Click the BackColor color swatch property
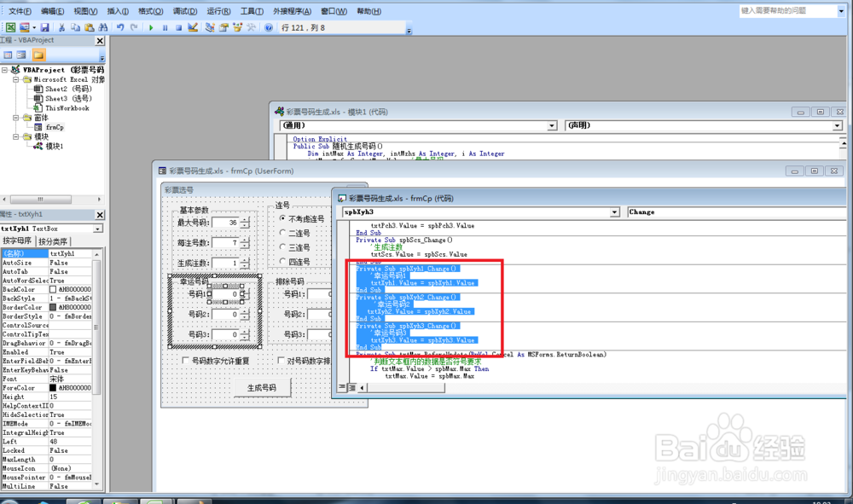The height and width of the screenshot is (504, 853). coord(53,289)
